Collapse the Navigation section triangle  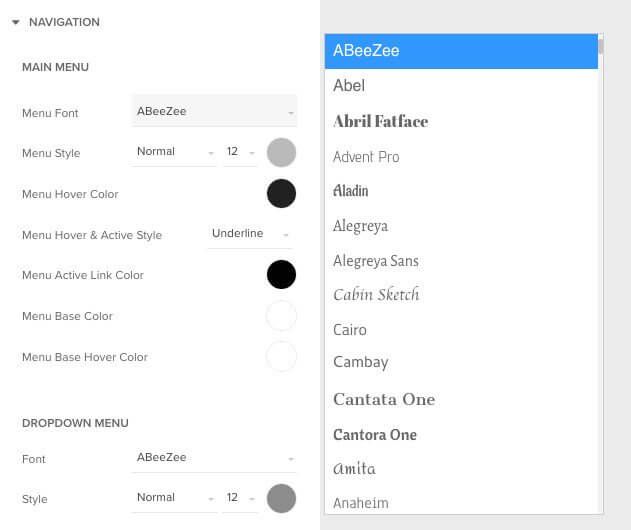point(16,22)
